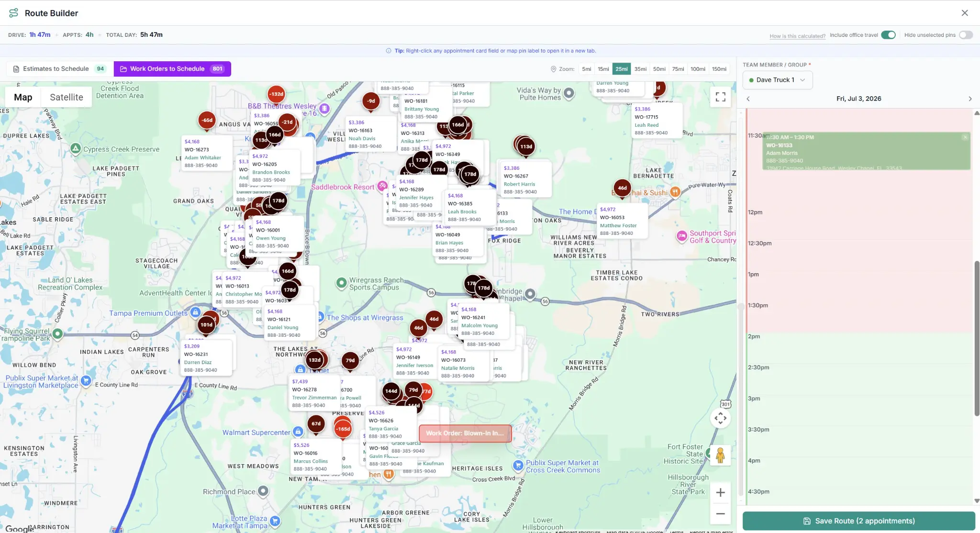Open WO-16241 Malcolm Young pin label
Viewport: 980px width, 533px height.
coord(484,321)
